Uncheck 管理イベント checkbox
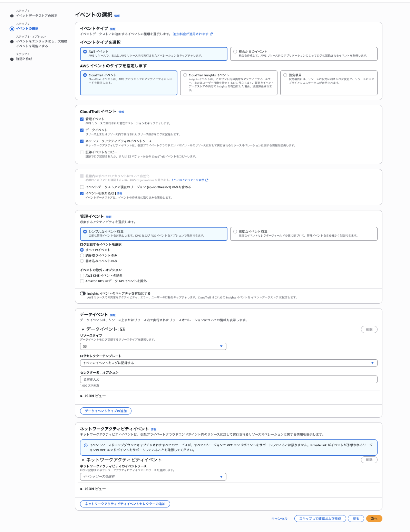This screenshot has width=410, height=532. (x=82, y=119)
